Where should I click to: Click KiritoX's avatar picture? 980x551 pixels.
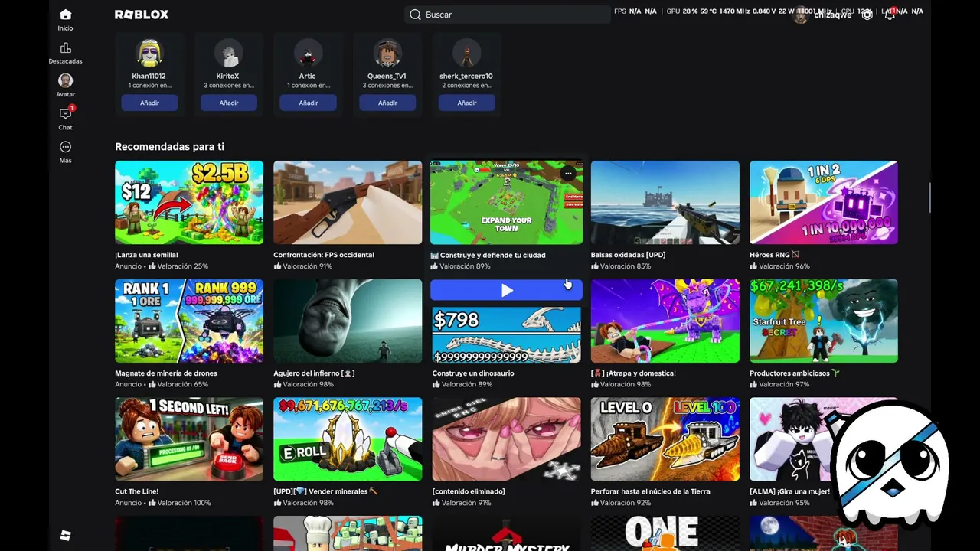point(228,53)
